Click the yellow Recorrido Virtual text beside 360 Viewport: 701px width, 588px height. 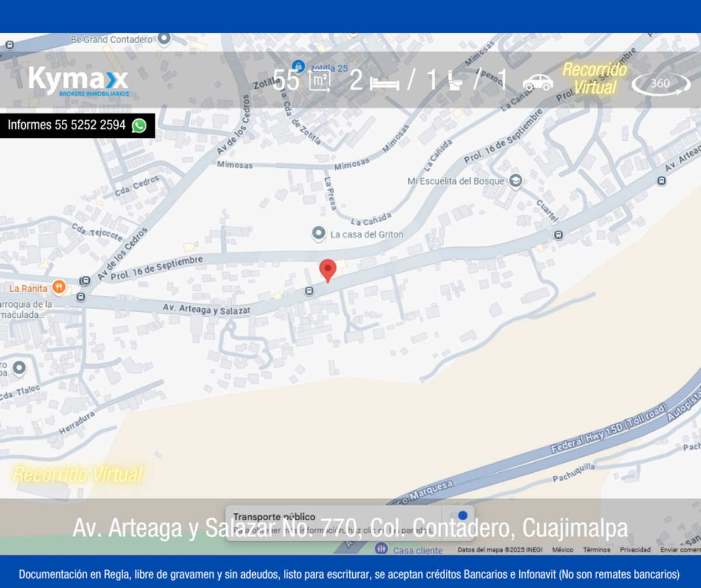click(595, 78)
